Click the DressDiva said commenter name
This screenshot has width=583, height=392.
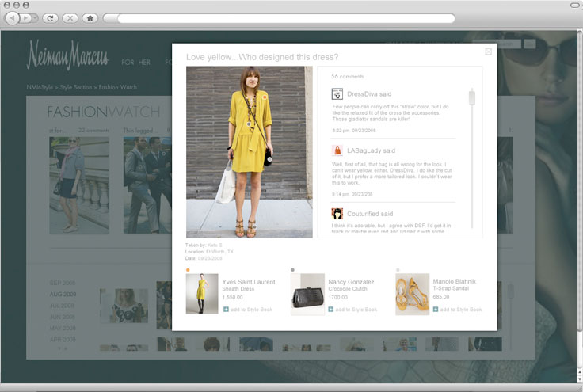coord(369,94)
